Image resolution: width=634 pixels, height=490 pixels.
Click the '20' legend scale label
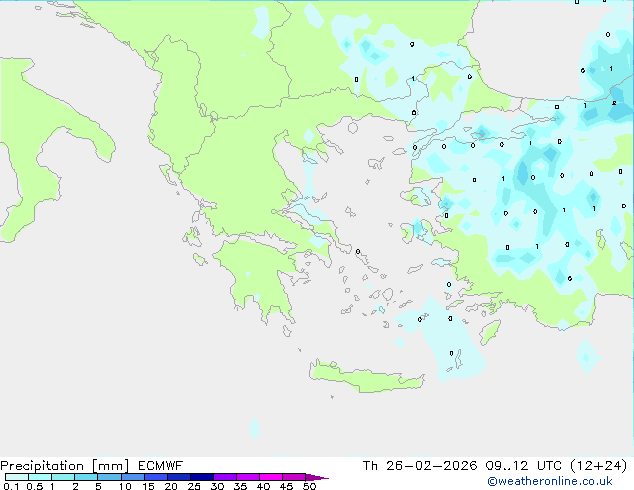point(171,486)
